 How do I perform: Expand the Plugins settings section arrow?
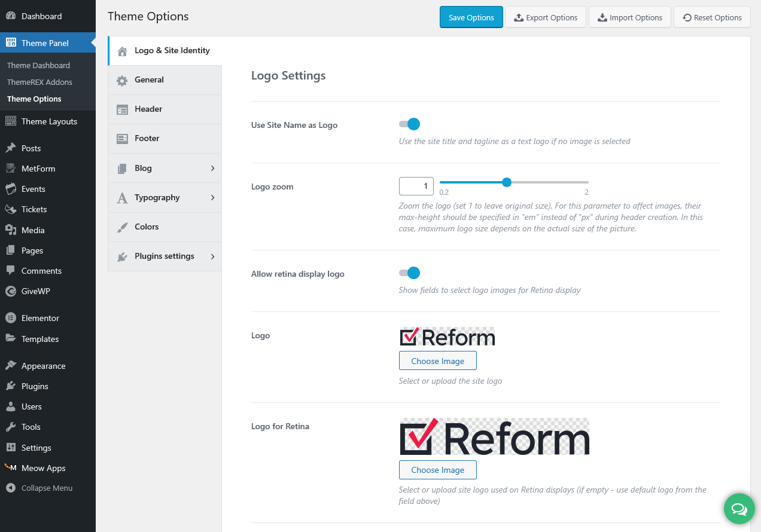pyautogui.click(x=212, y=256)
